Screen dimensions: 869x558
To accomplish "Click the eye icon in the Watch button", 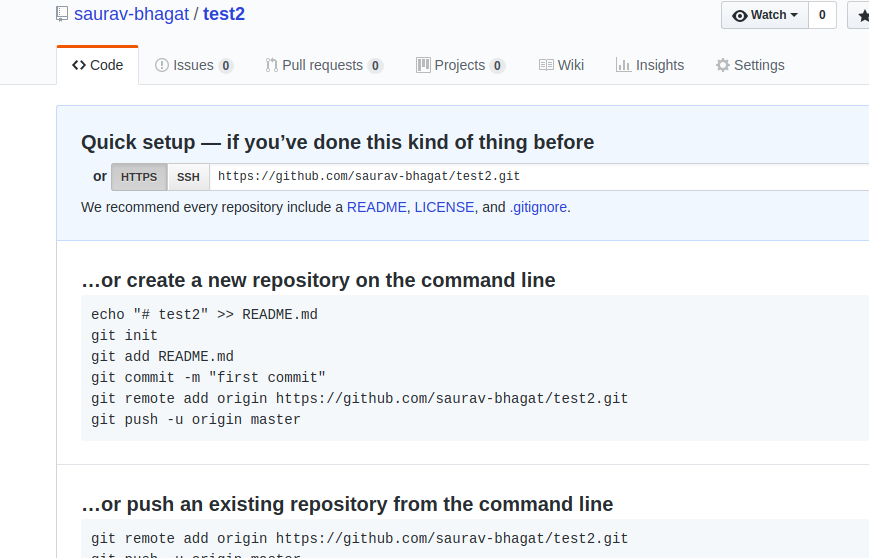I will (740, 16).
